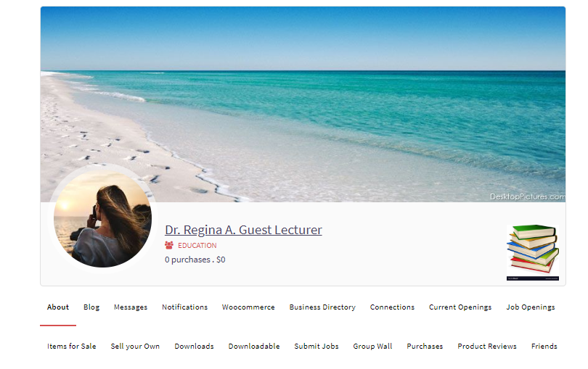Open the Downloads tab
Viewport: 588px width, 369px height.
(x=194, y=346)
